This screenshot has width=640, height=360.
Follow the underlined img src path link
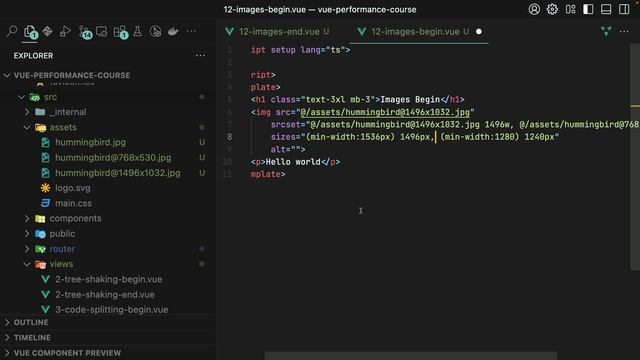(x=385, y=112)
